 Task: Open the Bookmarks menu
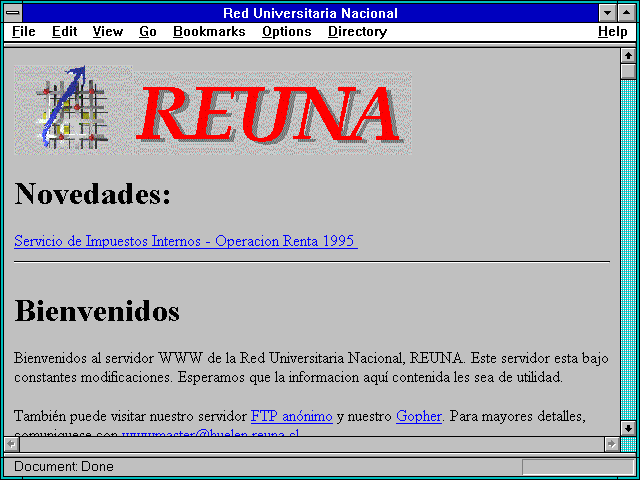(209, 32)
